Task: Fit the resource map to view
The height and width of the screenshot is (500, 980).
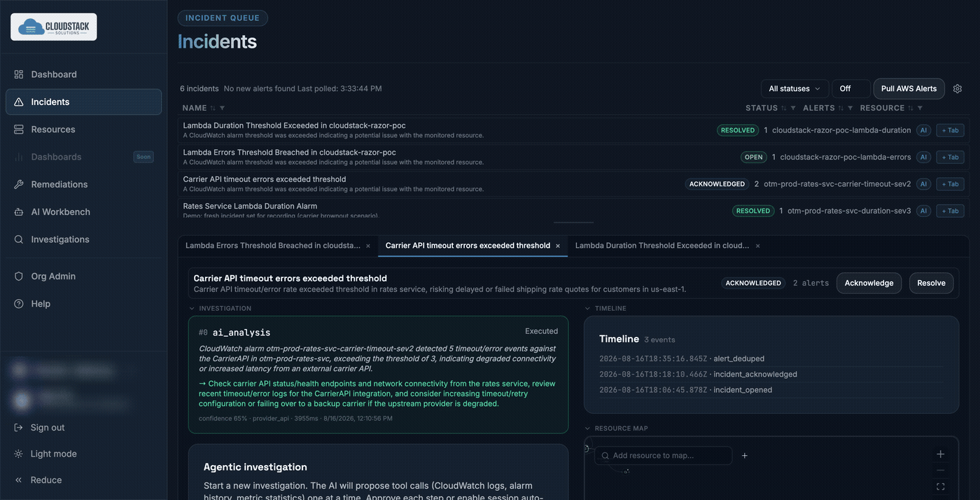Action: coord(941,487)
